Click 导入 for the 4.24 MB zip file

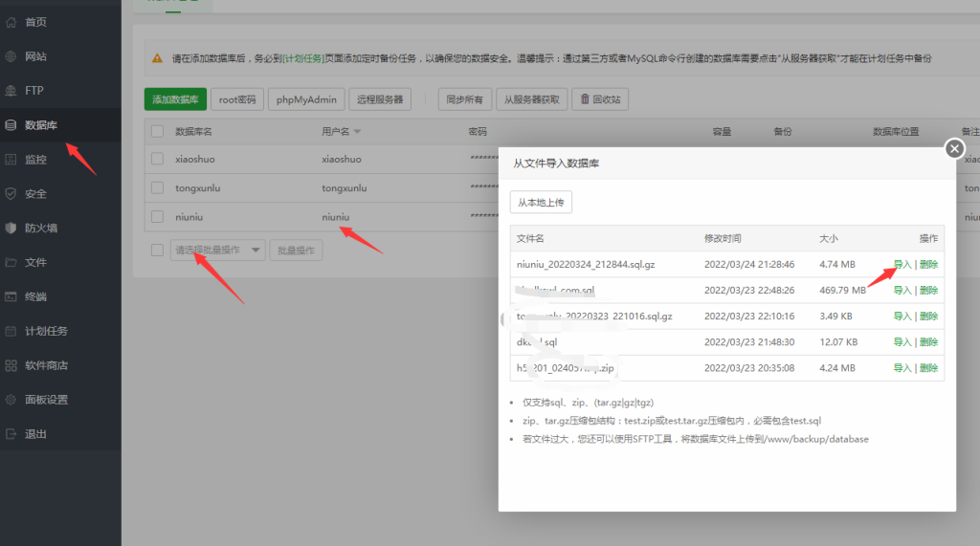coord(902,368)
